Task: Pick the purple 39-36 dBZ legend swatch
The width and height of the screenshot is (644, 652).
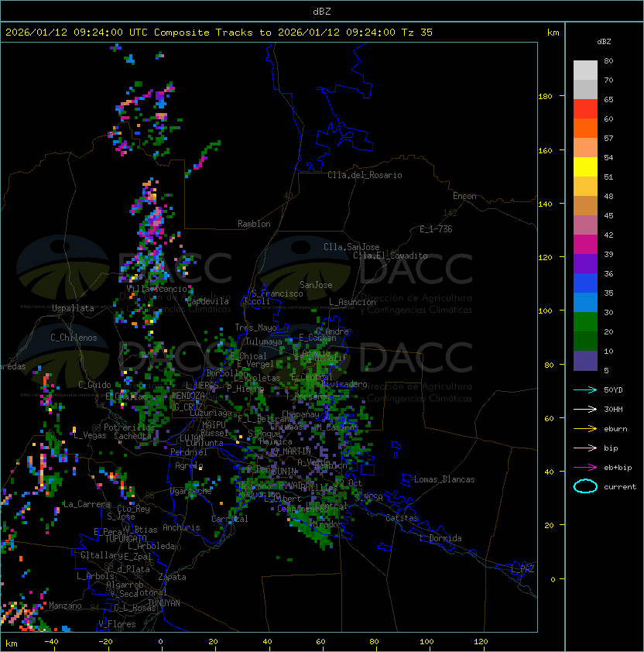Action: 585,264
